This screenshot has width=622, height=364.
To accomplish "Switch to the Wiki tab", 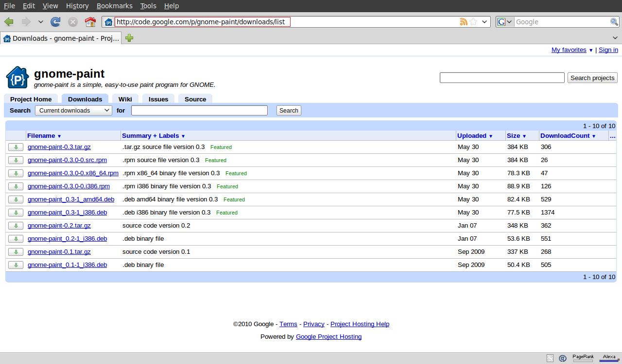I will coord(125,99).
